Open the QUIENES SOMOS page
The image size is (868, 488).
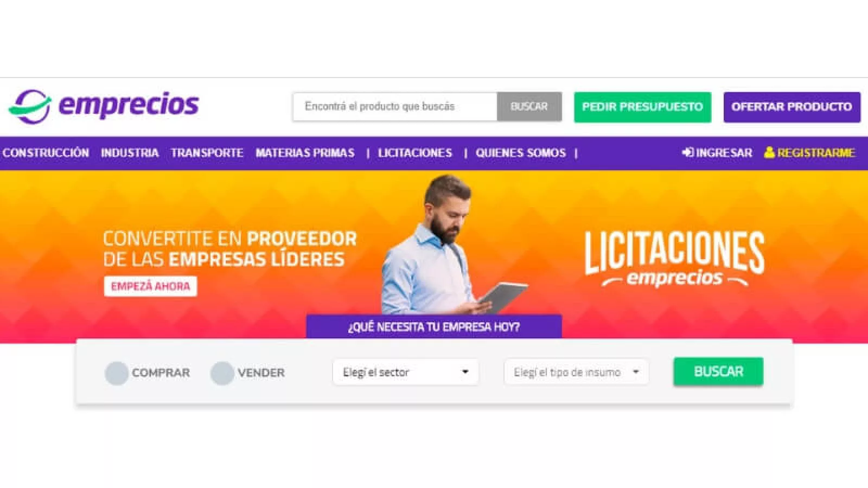(x=521, y=153)
